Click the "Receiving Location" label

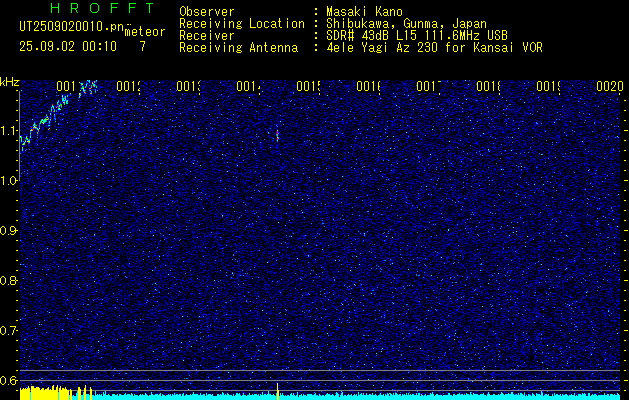click(242, 24)
